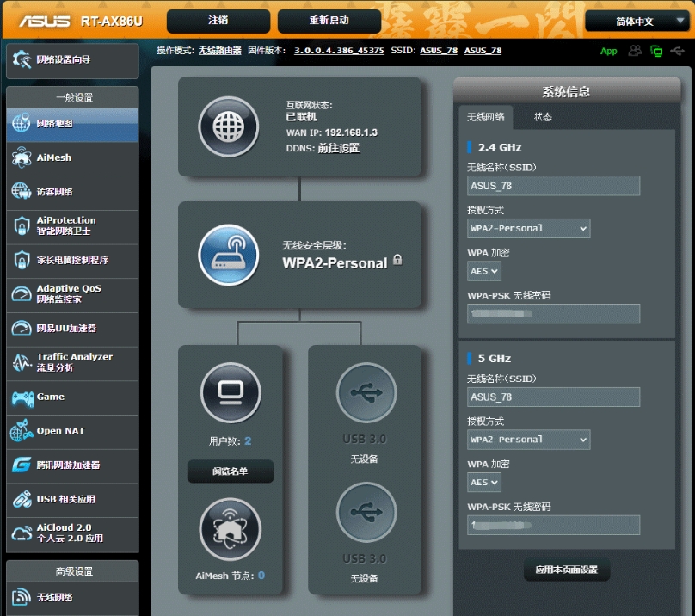The height and width of the screenshot is (616, 695).
Task: Click the reboot (重新启动) button
Action: click(x=329, y=21)
